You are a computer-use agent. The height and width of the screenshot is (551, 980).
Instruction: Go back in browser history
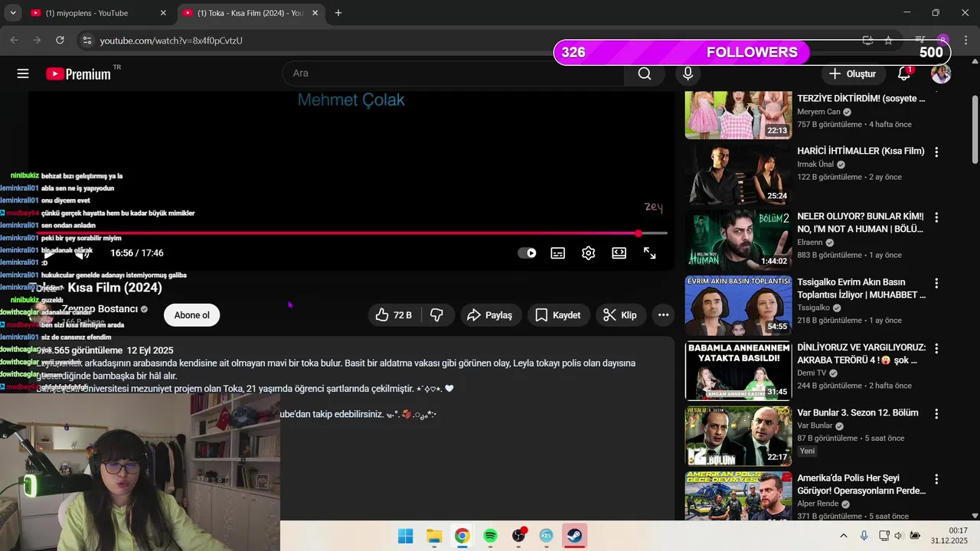coord(15,40)
